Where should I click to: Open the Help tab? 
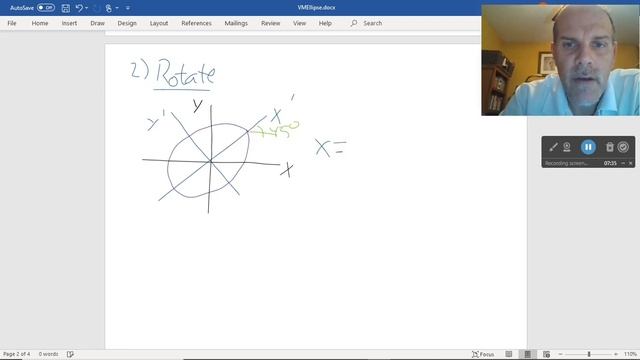(325, 23)
